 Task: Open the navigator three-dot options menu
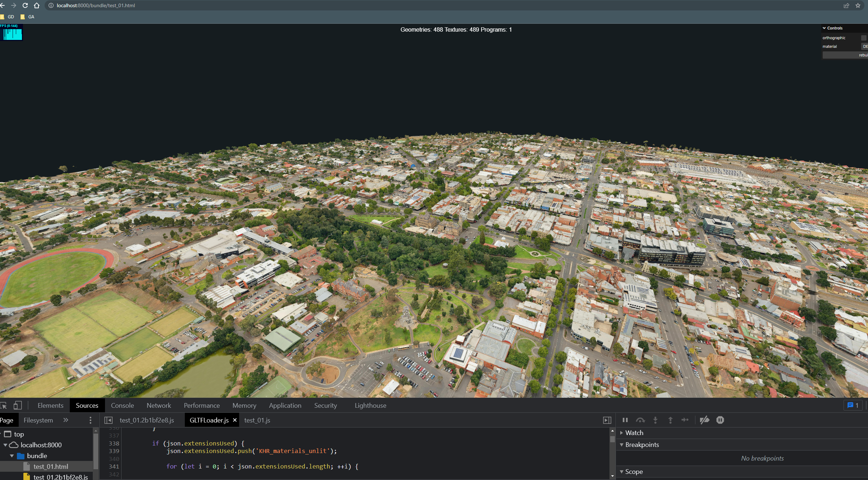[x=90, y=420]
